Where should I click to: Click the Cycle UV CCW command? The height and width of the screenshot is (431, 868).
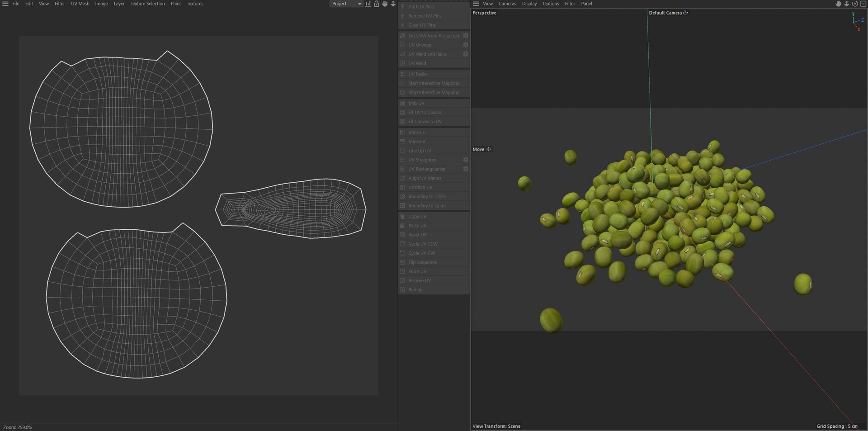point(434,244)
